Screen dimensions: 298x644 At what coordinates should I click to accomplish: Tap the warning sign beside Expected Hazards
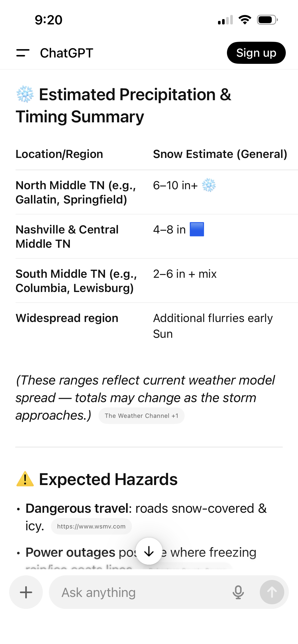(25, 479)
